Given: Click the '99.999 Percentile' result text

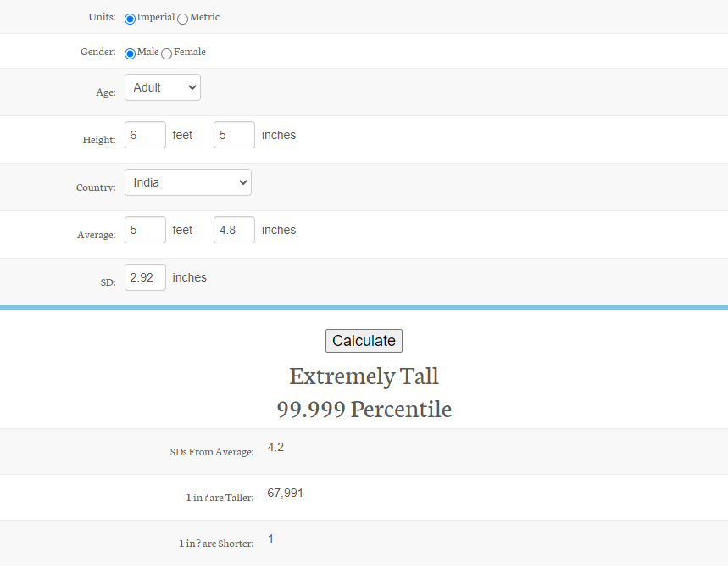Looking at the screenshot, I should click(364, 410).
